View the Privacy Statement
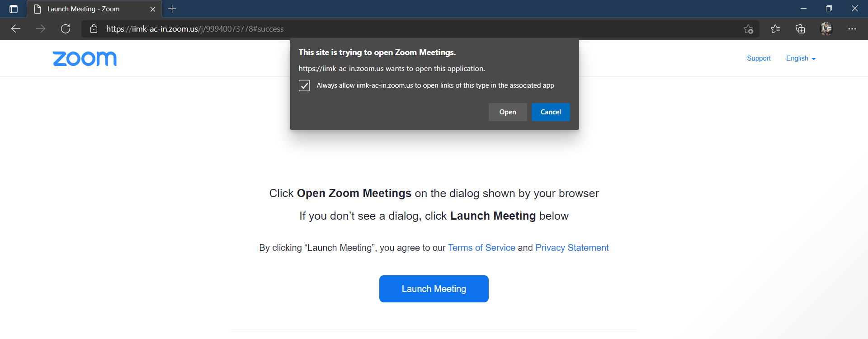Screen dimensions: 868x339 [572, 248]
